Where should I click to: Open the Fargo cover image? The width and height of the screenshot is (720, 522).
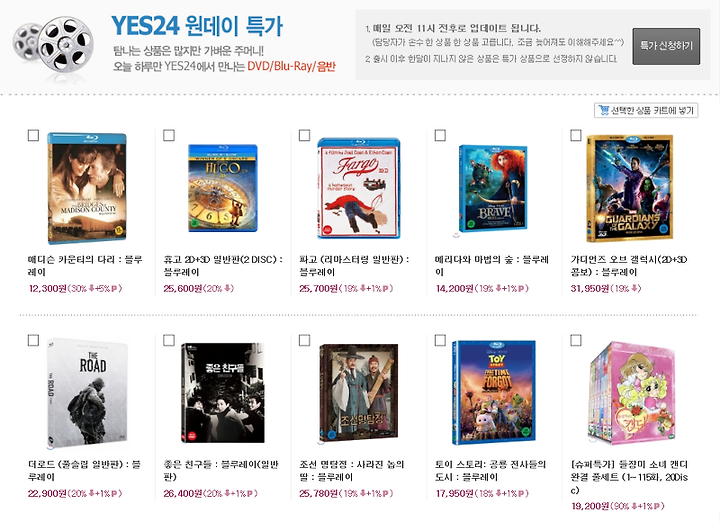(359, 188)
